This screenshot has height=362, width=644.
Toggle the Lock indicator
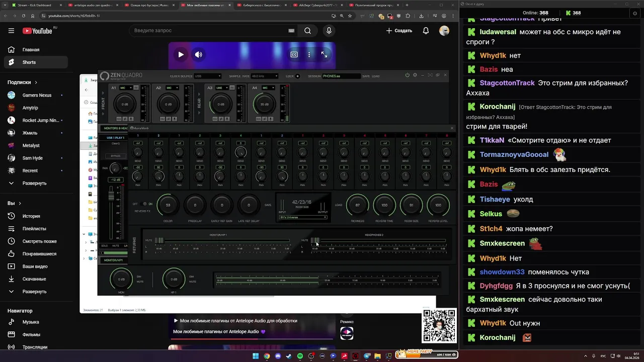pos(297,76)
